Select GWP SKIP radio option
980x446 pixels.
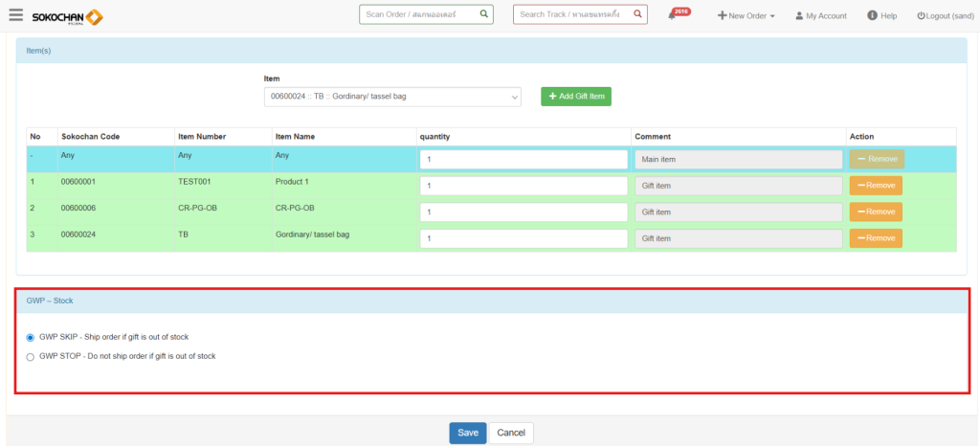point(31,337)
